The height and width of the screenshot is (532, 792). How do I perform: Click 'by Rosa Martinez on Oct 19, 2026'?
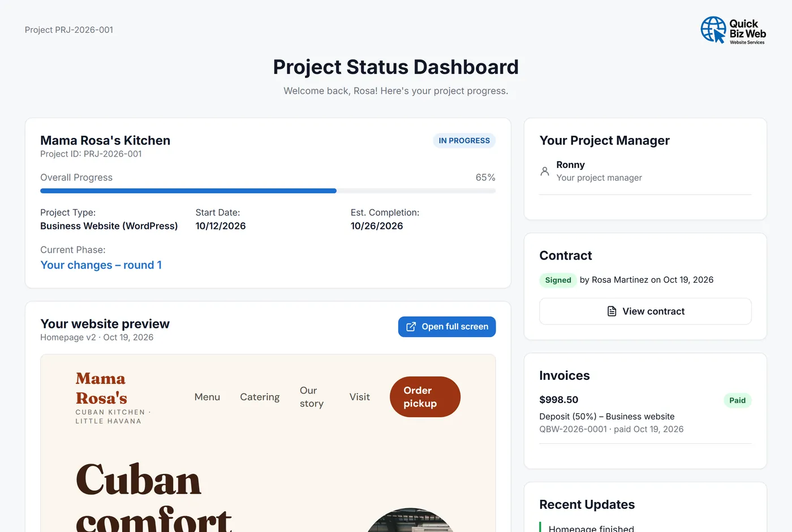[x=647, y=280]
